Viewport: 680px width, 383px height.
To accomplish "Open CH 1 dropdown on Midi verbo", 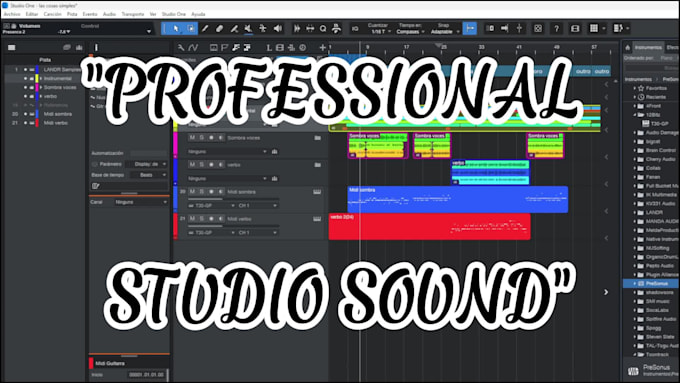I will [x=258, y=232].
